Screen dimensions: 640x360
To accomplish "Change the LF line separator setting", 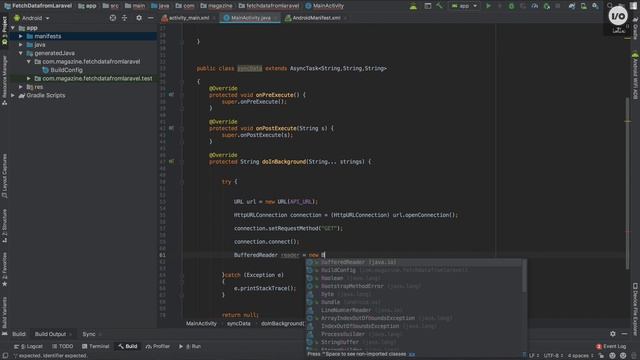I will coord(533,356).
